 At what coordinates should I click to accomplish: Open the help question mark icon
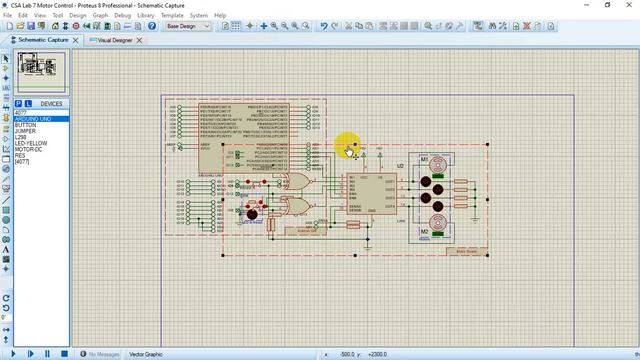click(x=152, y=26)
